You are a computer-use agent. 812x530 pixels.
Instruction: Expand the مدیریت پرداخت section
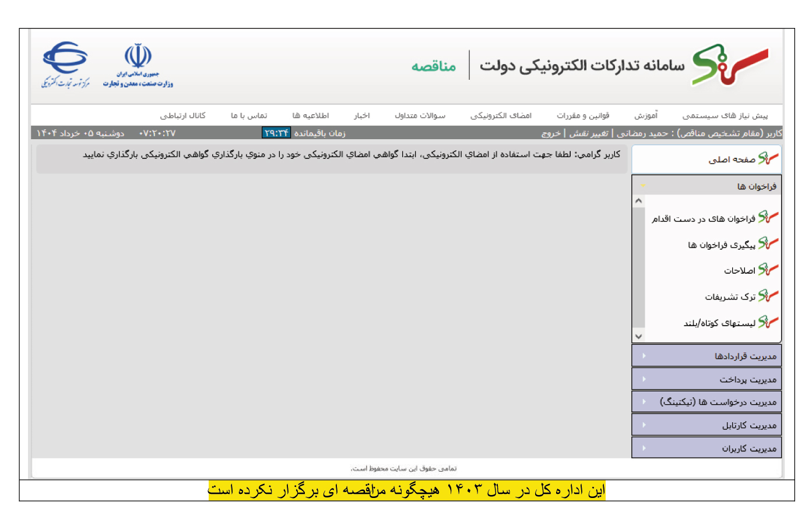pyautogui.click(x=706, y=379)
